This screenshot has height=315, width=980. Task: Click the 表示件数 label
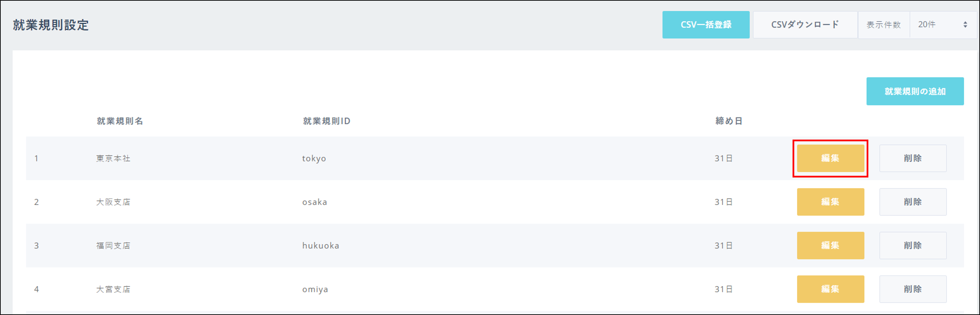[x=884, y=25]
